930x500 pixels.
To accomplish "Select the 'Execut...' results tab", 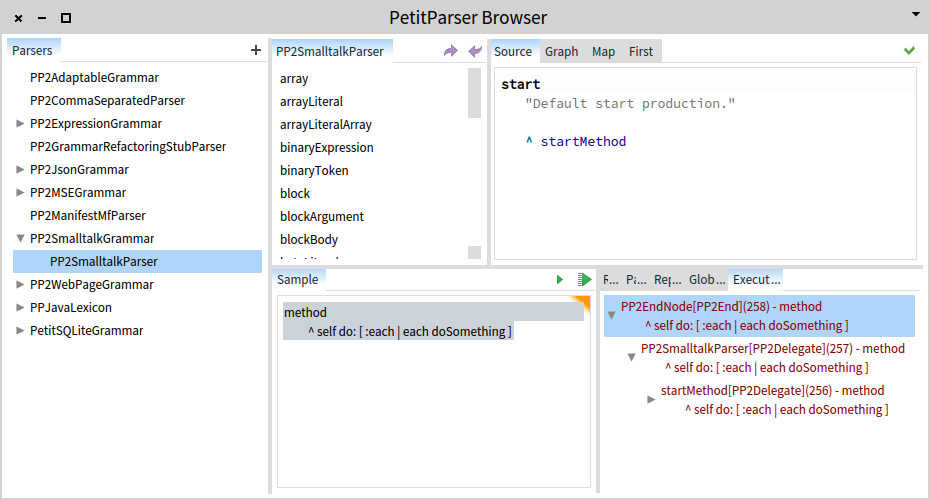I will pyautogui.click(x=756, y=279).
